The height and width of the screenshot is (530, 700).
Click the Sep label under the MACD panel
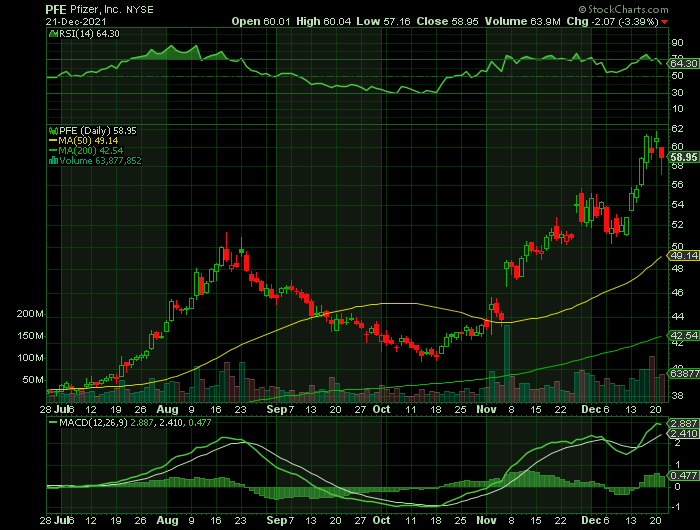277,521
